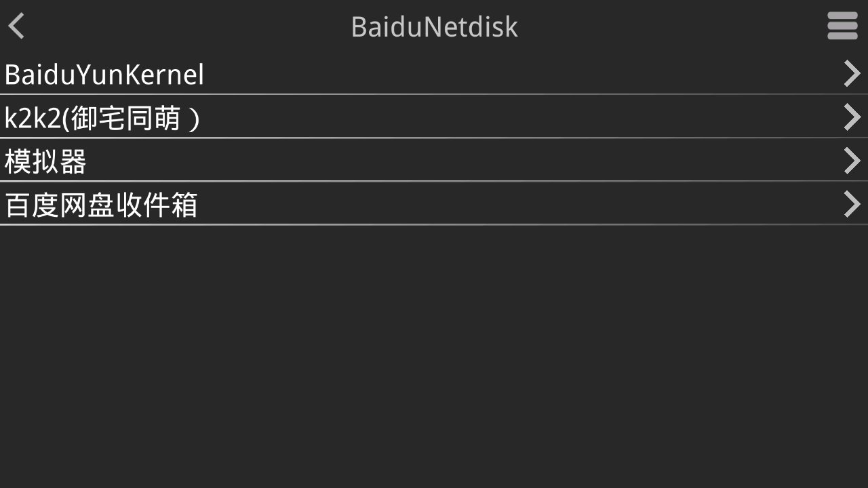The height and width of the screenshot is (488, 868).
Task: Tap the chevron on 百度网盘收件箱 row
Action: 852,204
